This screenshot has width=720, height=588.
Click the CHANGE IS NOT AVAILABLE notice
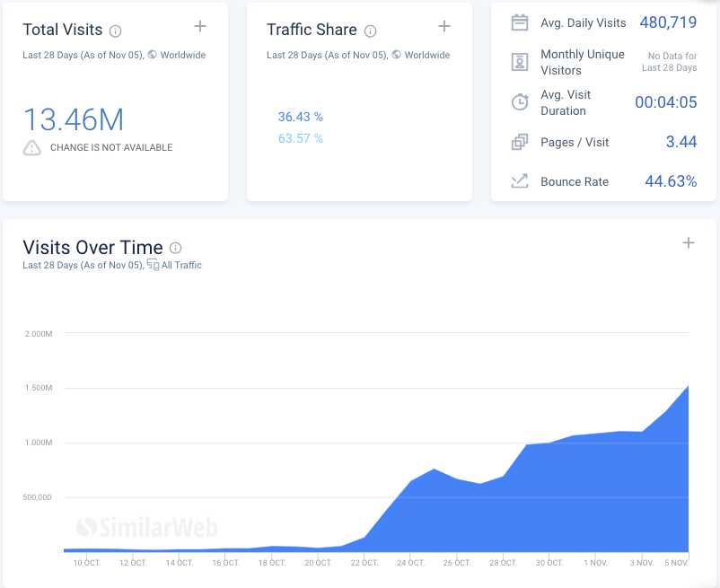point(111,147)
